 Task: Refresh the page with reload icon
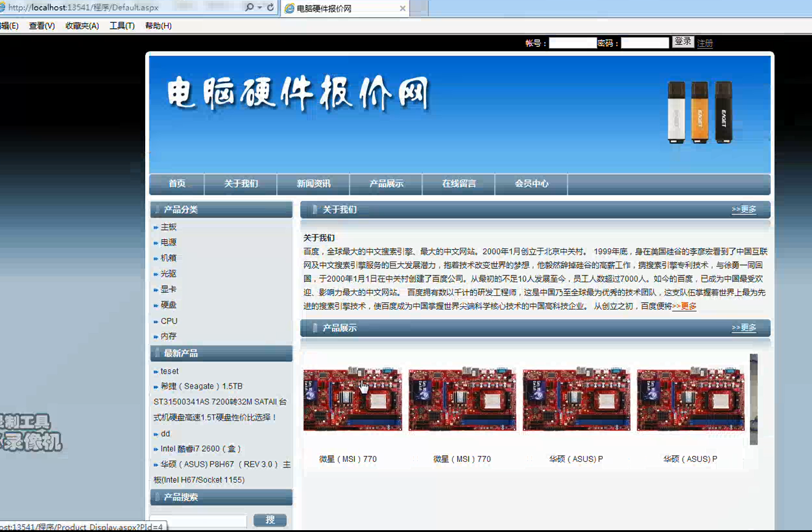click(x=270, y=7)
